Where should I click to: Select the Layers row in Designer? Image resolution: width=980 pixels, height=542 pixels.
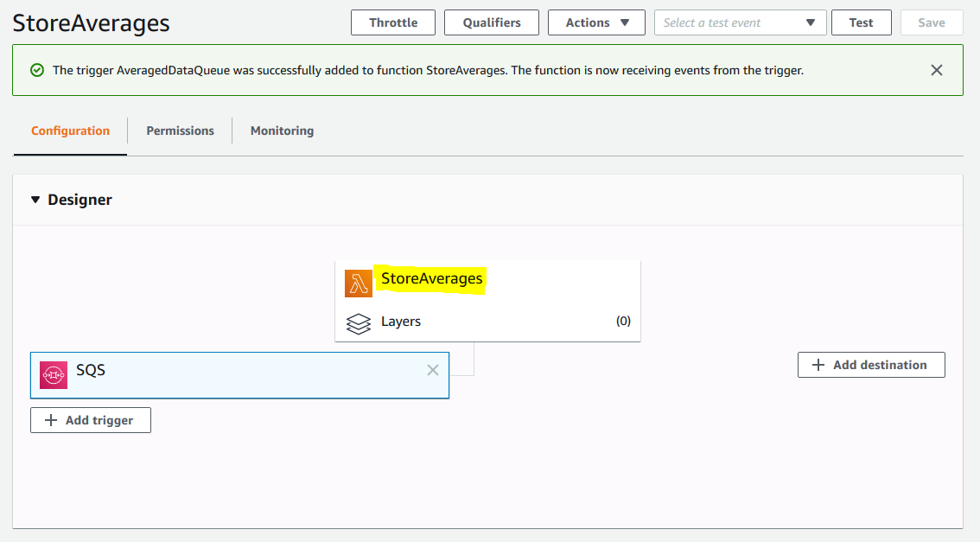click(x=487, y=322)
